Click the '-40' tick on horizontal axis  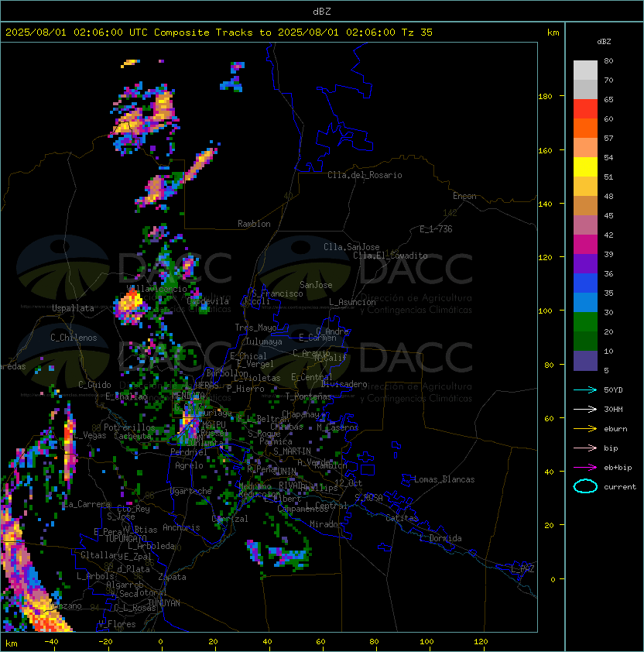tap(51, 642)
